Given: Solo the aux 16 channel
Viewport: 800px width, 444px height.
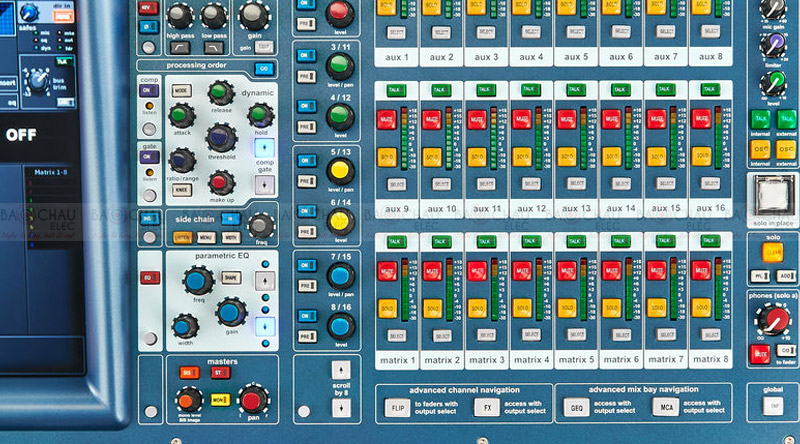Looking at the screenshot, I should 701,157.
